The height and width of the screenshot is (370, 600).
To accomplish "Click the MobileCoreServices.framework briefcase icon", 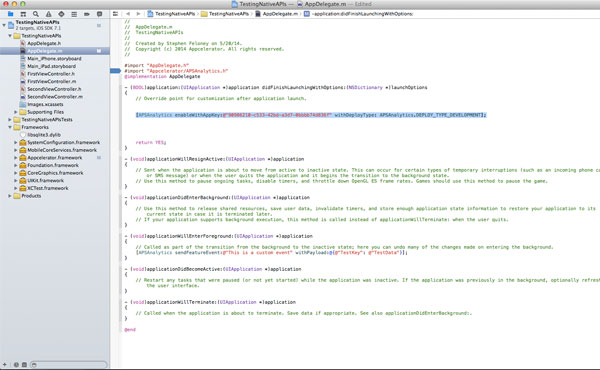I will (23, 150).
